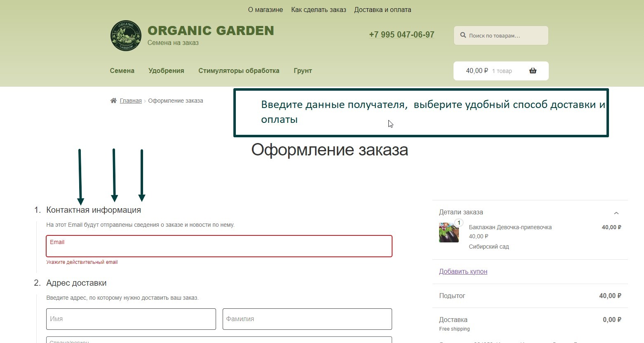
Task: Collapse the Детали заказа section
Action: [x=616, y=213]
